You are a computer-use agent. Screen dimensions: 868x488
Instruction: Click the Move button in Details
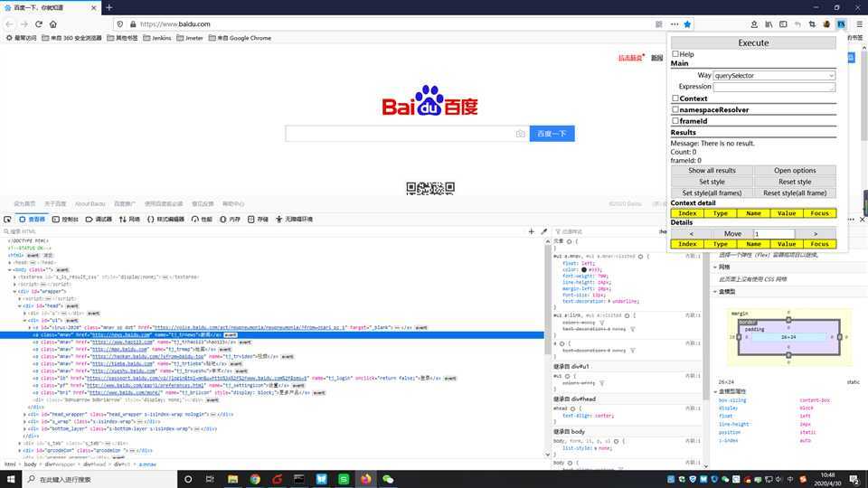click(732, 233)
